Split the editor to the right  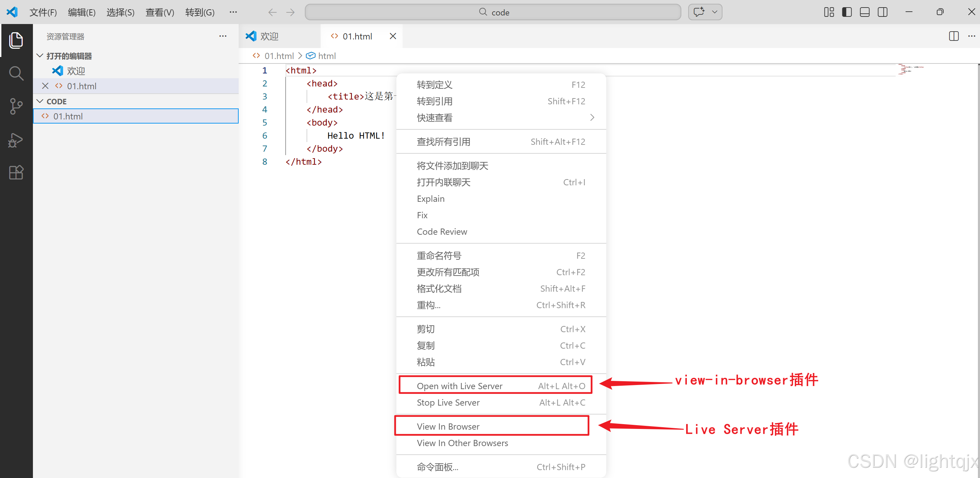[953, 36]
